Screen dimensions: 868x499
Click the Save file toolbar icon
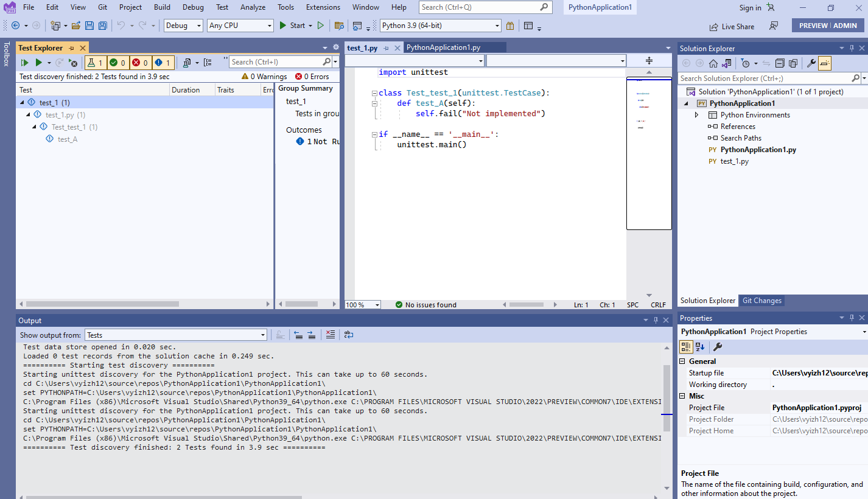click(x=89, y=26)
